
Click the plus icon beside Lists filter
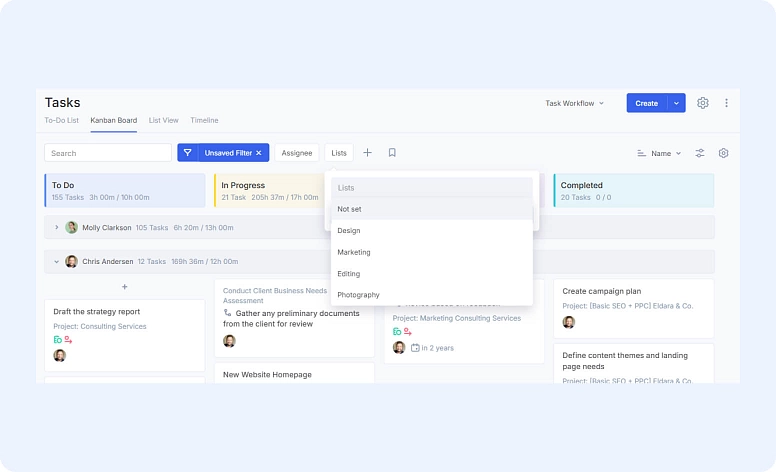[x=367, y=153]
